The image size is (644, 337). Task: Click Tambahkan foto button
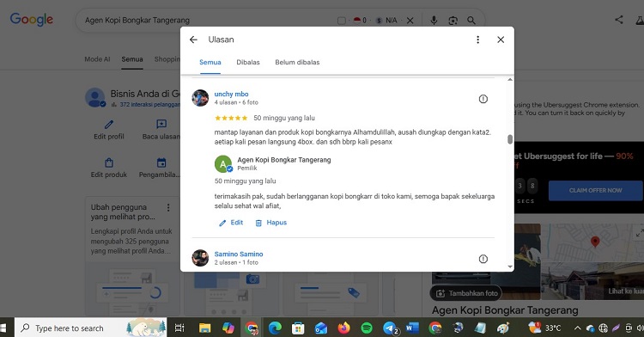click(x=465, y=293)
